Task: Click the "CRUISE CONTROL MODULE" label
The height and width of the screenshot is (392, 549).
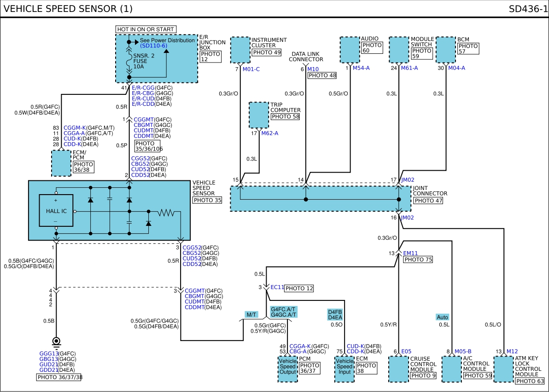Action: 423,364
